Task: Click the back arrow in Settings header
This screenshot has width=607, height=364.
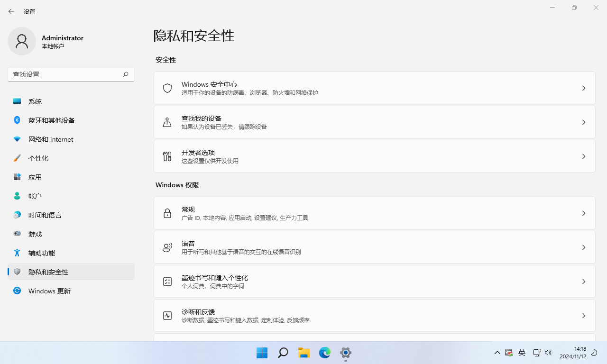Action: coord(11,11)
